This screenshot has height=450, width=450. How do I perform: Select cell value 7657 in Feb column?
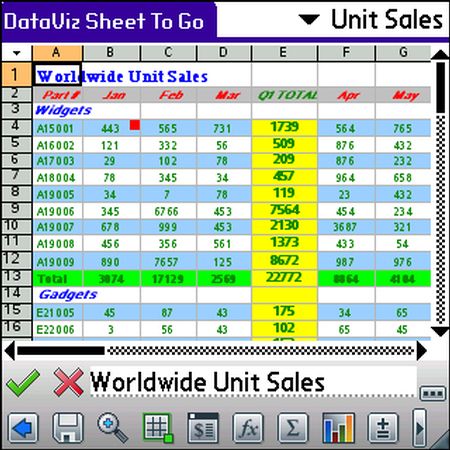[169, 262]
